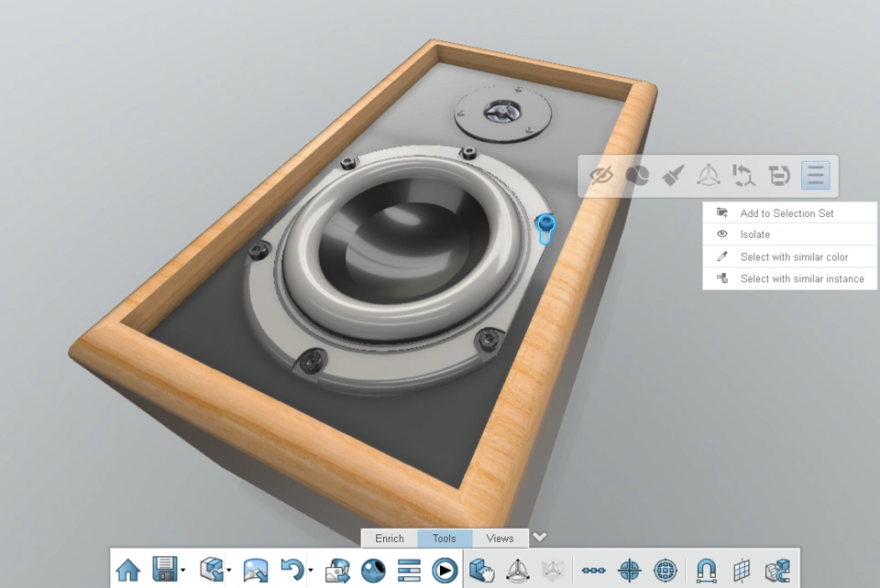Switch to the Enrich tab
This screenshot has width=880, height=588.
click(x=390, y=539)
